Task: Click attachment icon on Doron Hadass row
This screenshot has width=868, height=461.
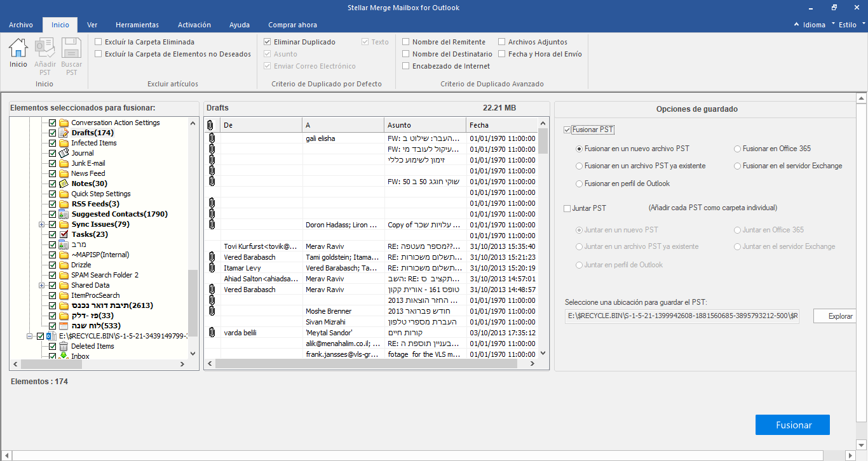Action: coord(212,225)
